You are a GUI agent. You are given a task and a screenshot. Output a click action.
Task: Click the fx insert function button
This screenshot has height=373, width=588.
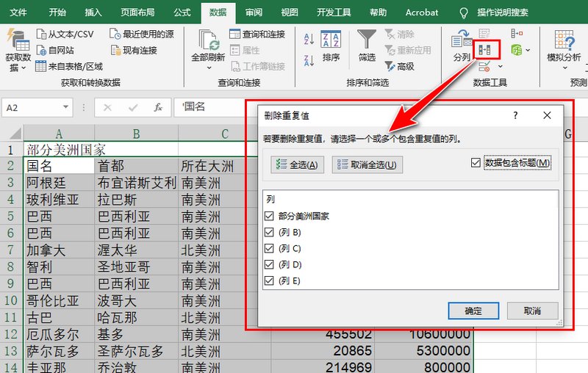[158, 108]
